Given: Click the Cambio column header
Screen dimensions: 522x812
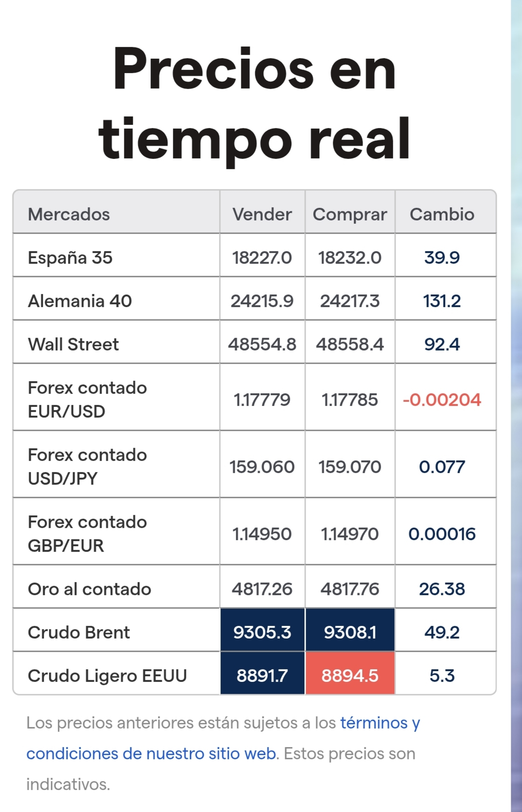Looking at the screenshot, I should [x=442, y=214].
